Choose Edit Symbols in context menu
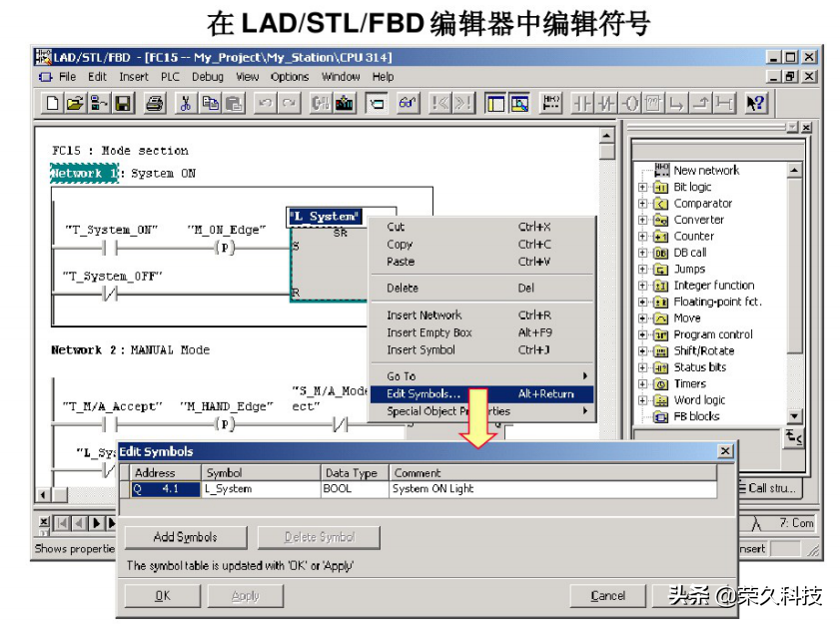The image size is (840, 624). 482,394
